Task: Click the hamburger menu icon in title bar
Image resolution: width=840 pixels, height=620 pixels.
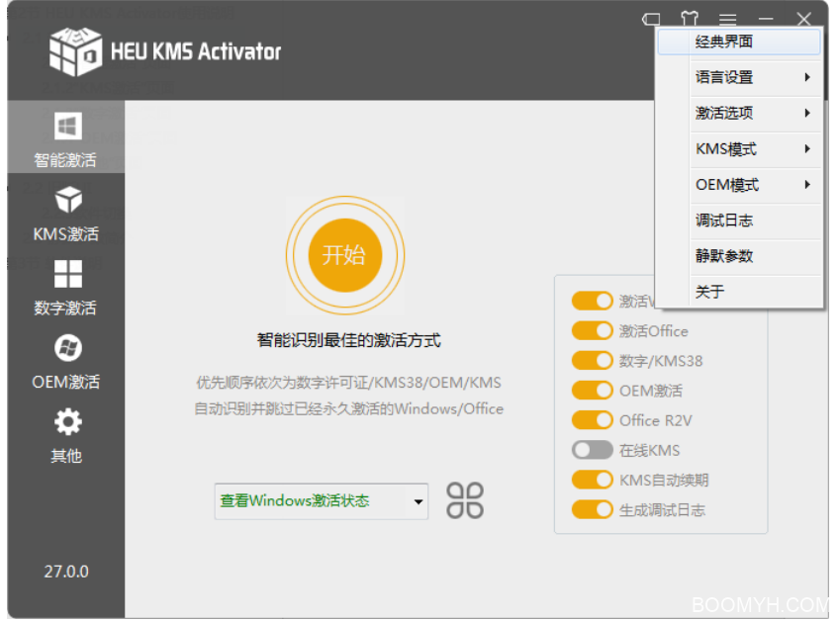Action: pos(727,19)
